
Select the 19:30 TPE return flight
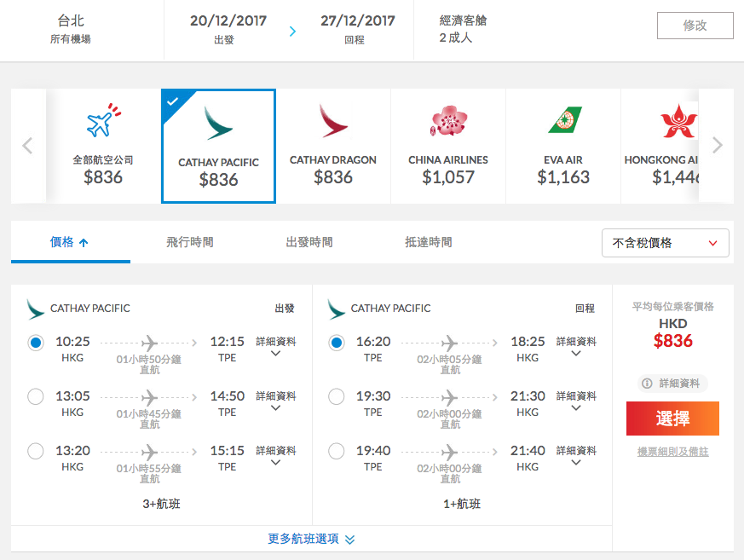(x=337, y=396)
